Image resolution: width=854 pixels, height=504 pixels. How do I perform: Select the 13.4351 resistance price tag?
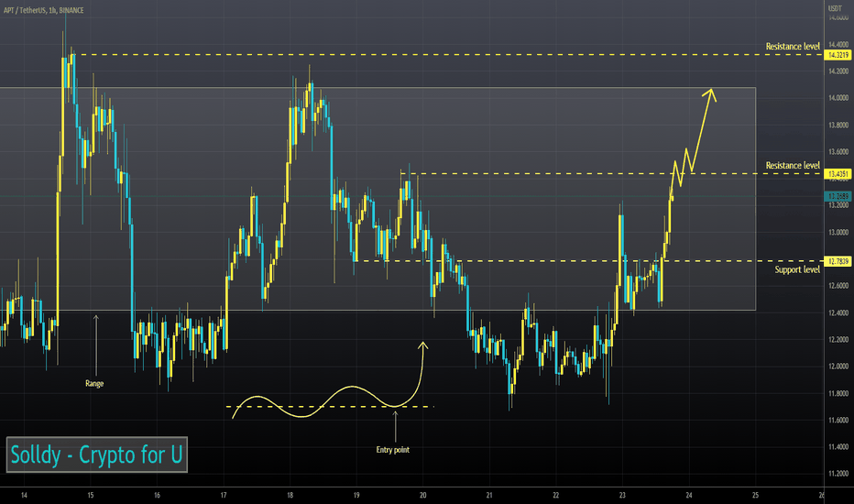838,174
